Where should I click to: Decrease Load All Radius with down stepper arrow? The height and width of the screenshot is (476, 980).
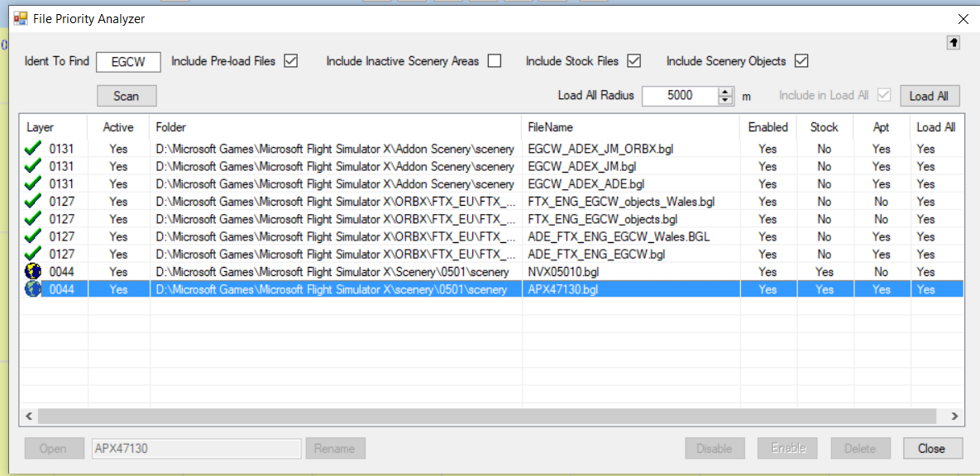(x=726, y=100)
